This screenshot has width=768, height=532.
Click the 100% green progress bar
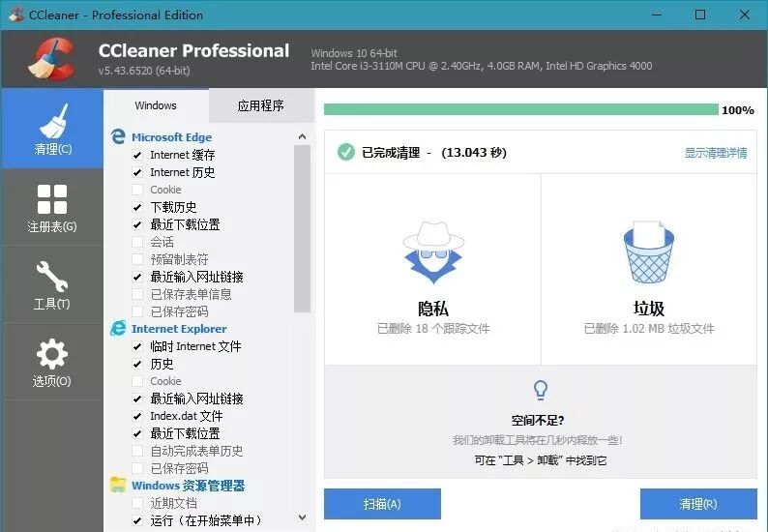coord(521,109)
